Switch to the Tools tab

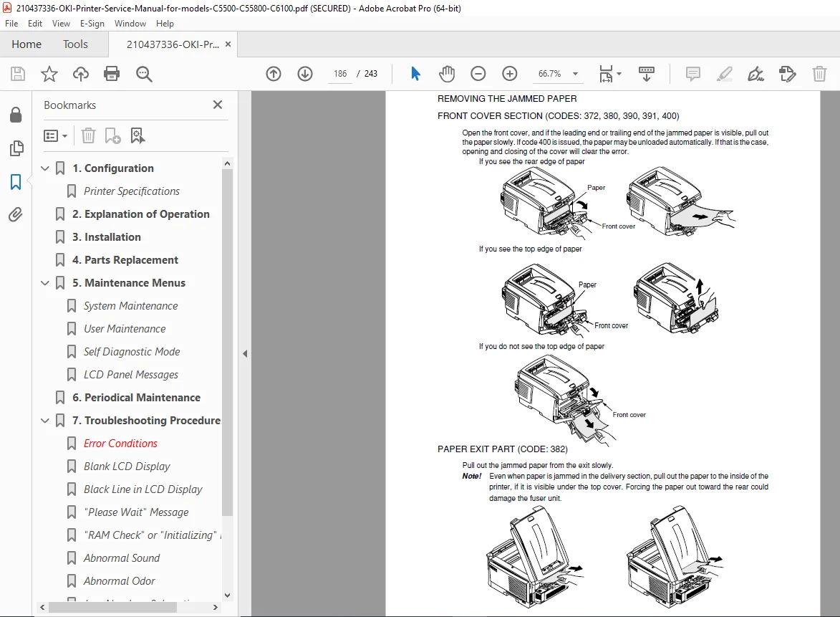click(75, 44)
